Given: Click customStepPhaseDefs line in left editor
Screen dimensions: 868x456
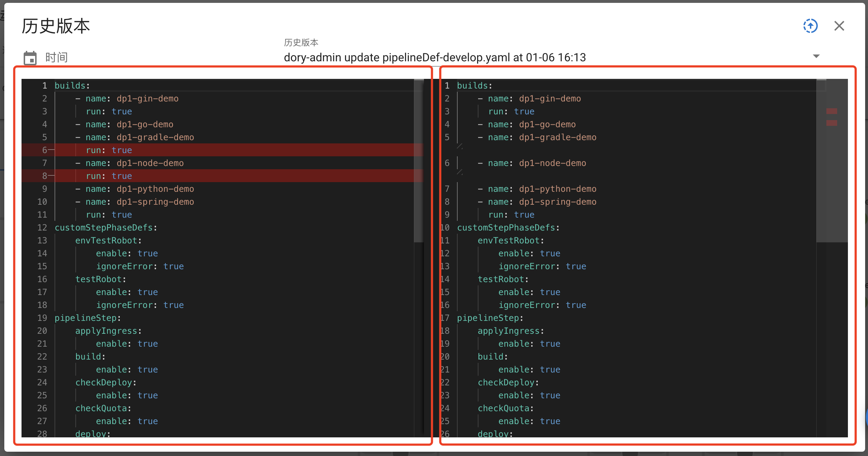Looking at the screenshot, I should point(106,227).
